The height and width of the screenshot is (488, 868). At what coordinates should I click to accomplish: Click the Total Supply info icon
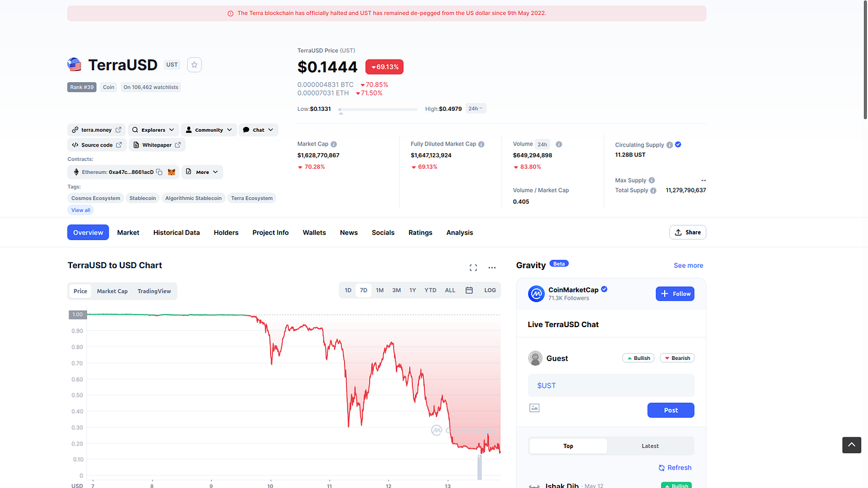click(653, 191)
